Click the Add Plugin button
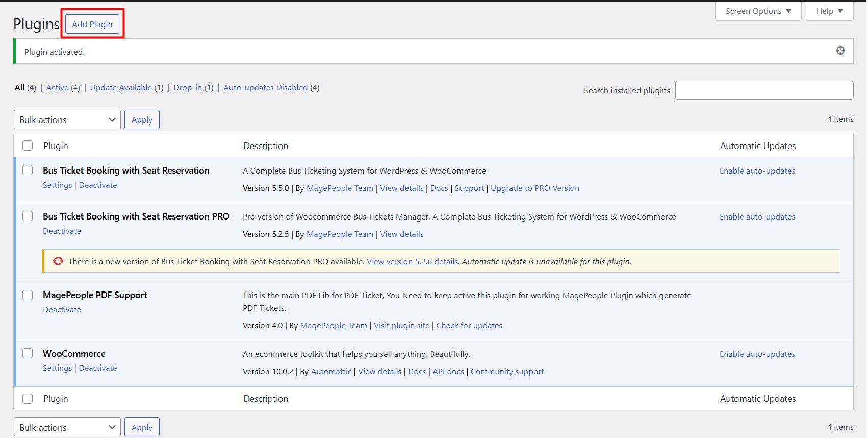This screenshot has width=868, height=438. (92, 24)
